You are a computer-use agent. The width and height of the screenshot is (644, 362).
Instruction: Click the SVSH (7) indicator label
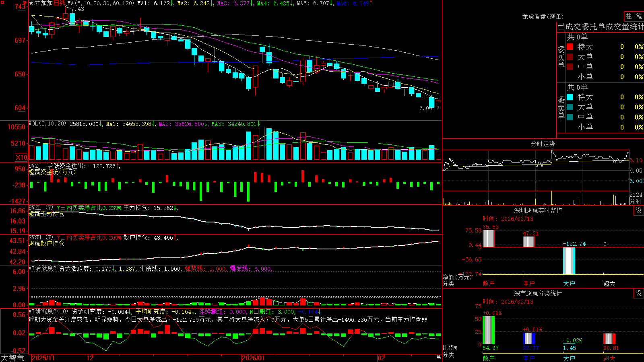coord(41,238)
